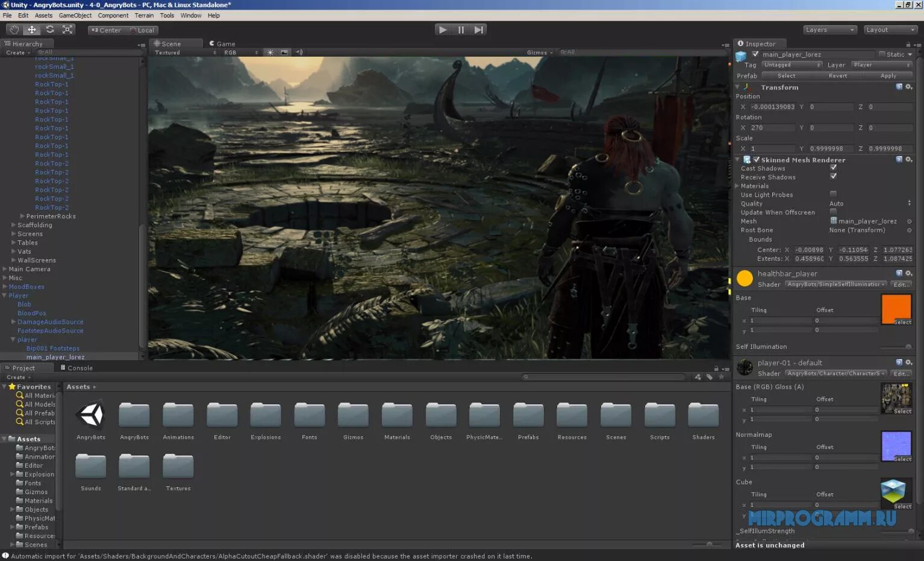924x561 pixels.
Task: Disable the Receive Shadows checkbox
Action: tap(833, 177)
